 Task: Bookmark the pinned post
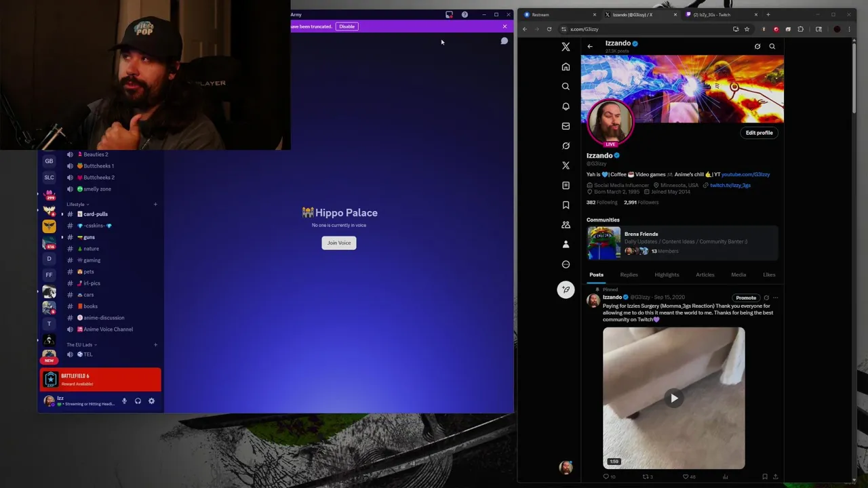pyautogui.click(x=765, y=476)
